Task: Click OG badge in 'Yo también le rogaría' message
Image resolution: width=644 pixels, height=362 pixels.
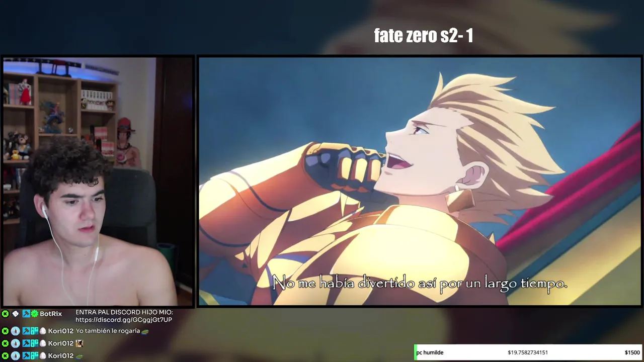Action: pos(34,331)
